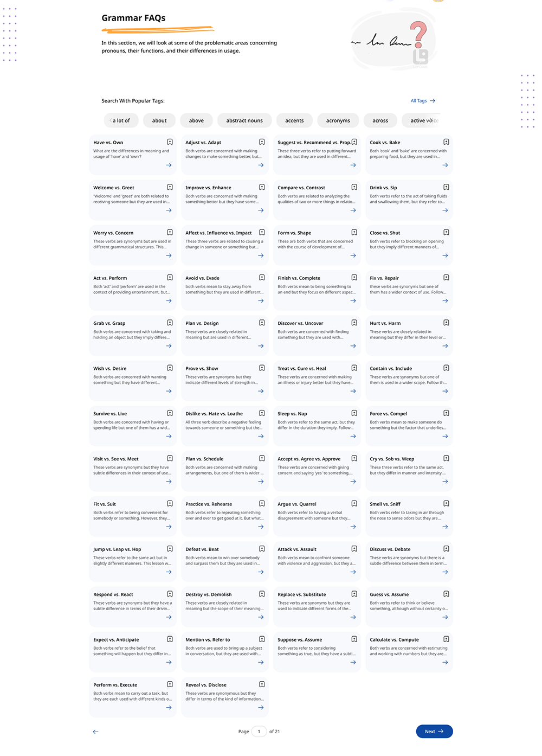
Task: Open the Attack vs. Assault card
Action: (x=297, y=549)
